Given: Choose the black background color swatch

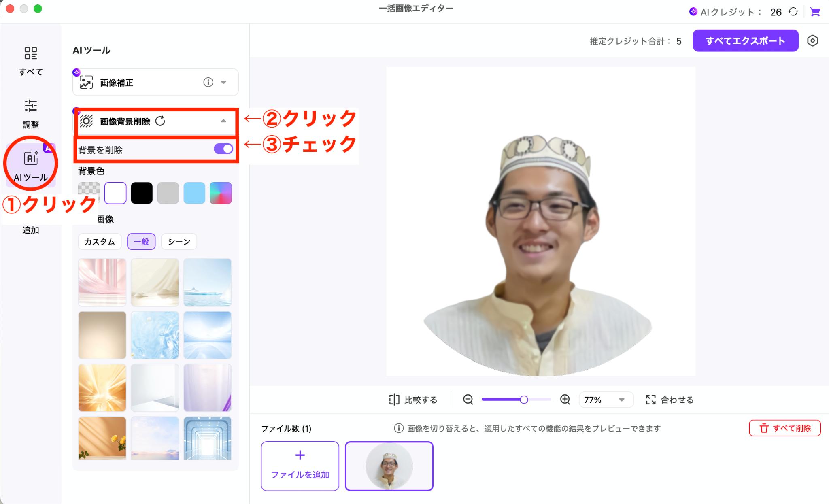Looking at the screenshot, I should point(142,193).
